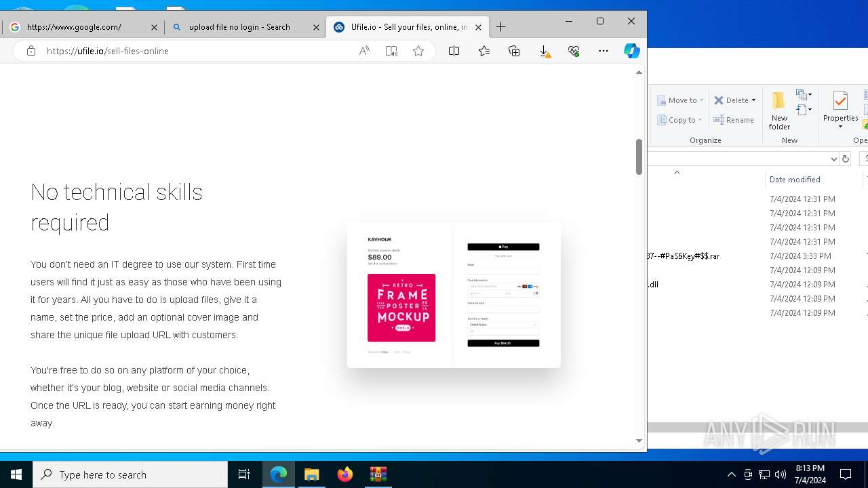Launch Copilot sidebar
The width and height of the screenshot is (868, 488).
pos(631,51)
